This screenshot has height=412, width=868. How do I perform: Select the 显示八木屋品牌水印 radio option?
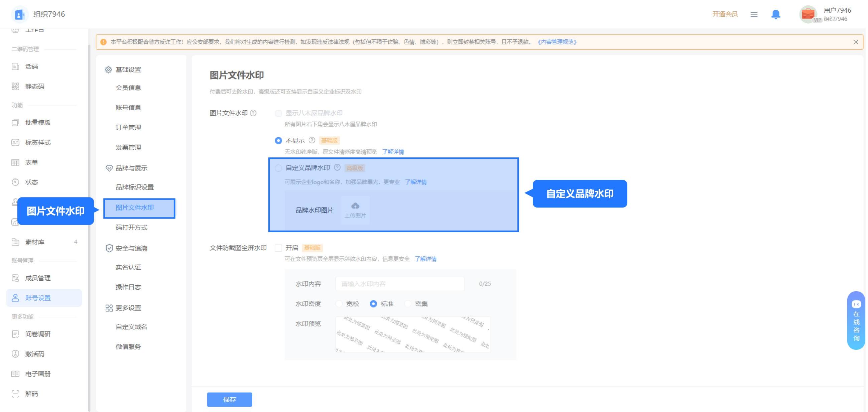(x=278, y=113)
